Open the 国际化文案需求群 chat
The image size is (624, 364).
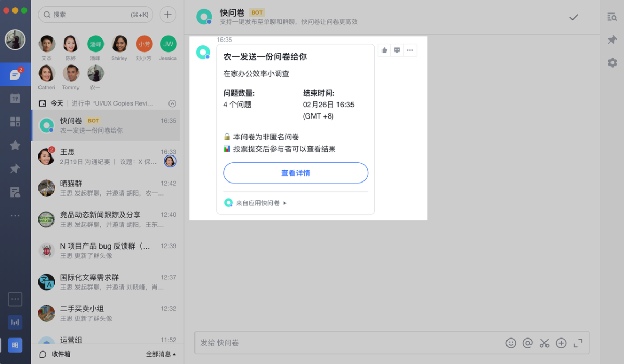106,282
